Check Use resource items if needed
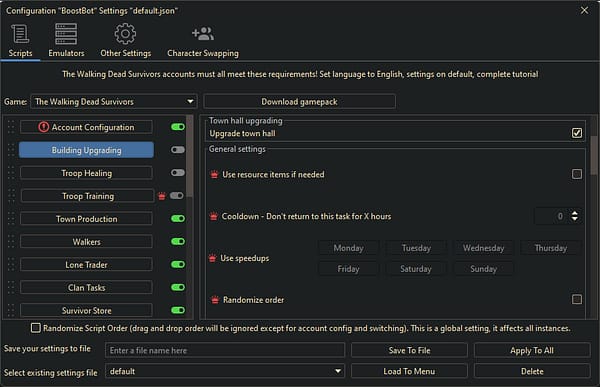 [x=577, y=174]
